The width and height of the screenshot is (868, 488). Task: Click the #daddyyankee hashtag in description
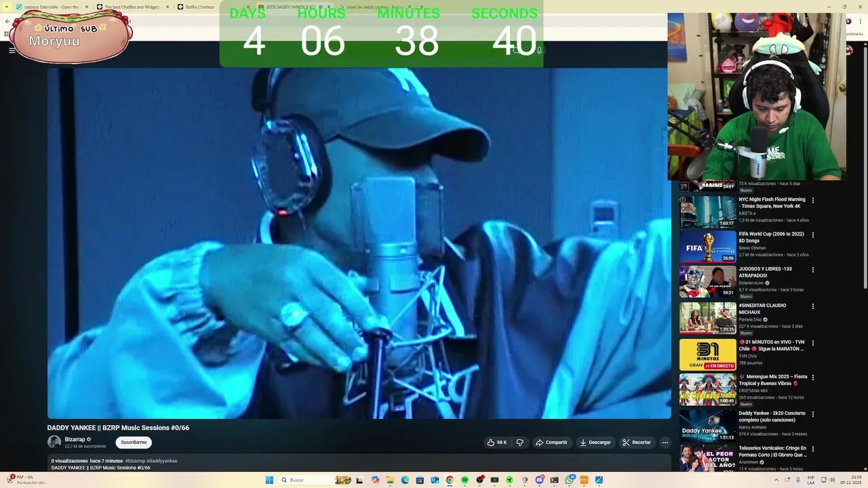coord(162,461)
